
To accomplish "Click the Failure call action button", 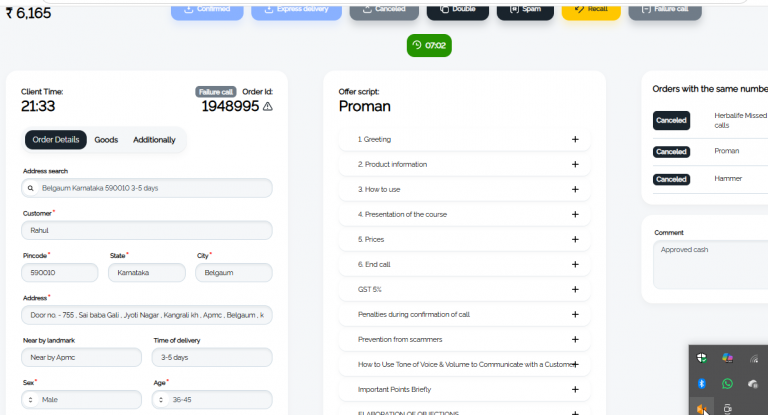I will coord(665,12).
